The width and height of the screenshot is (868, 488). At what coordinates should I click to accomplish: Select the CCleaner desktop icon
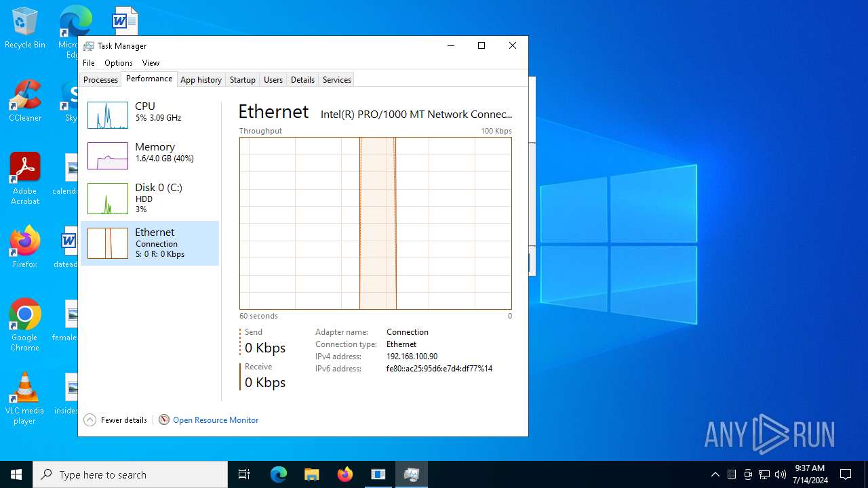coord(25,101)
